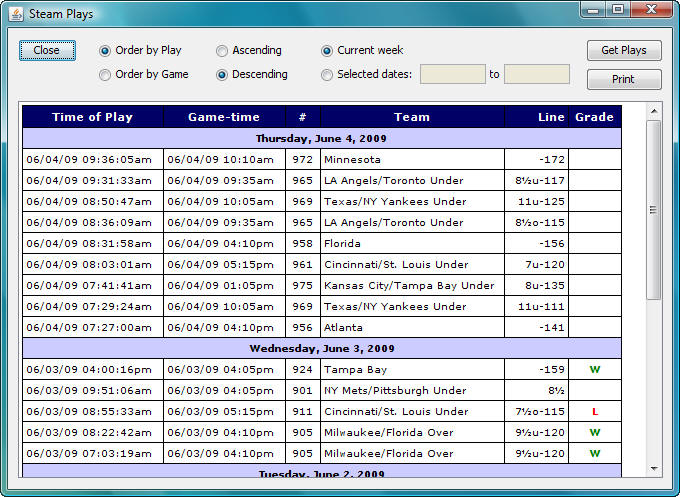Click the 7½o-115 line value
680x497 pixels.
536,412
